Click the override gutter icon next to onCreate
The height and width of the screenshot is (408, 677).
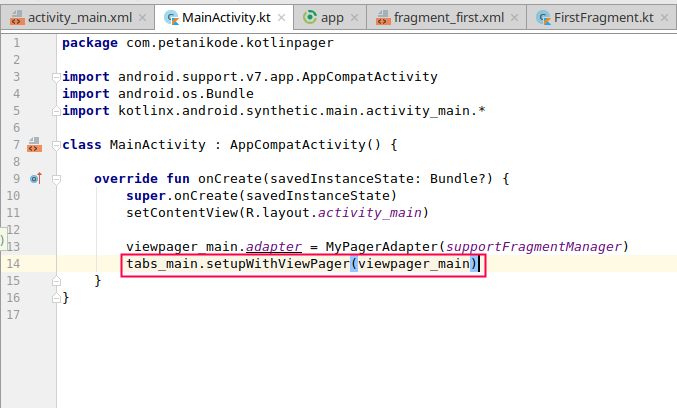[34, 179]
